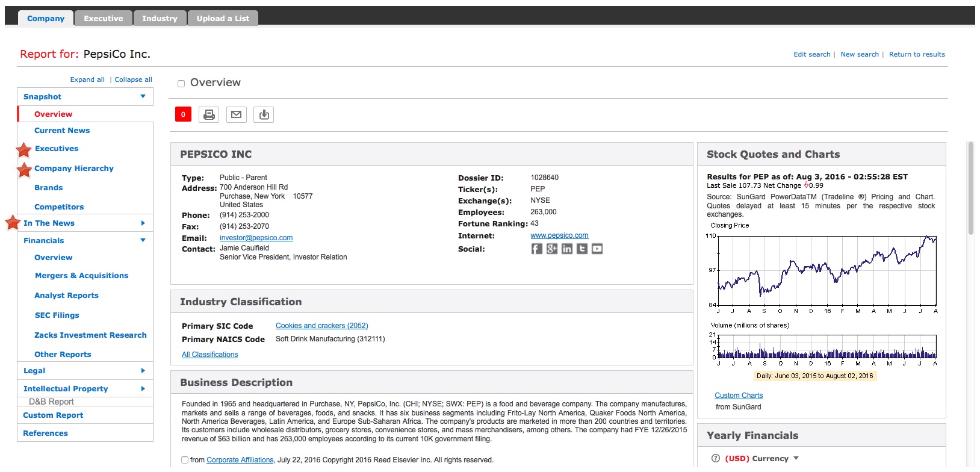Open Other Reports in sidebar
Screen dimensions: 980x472
(x=63, y=354)
